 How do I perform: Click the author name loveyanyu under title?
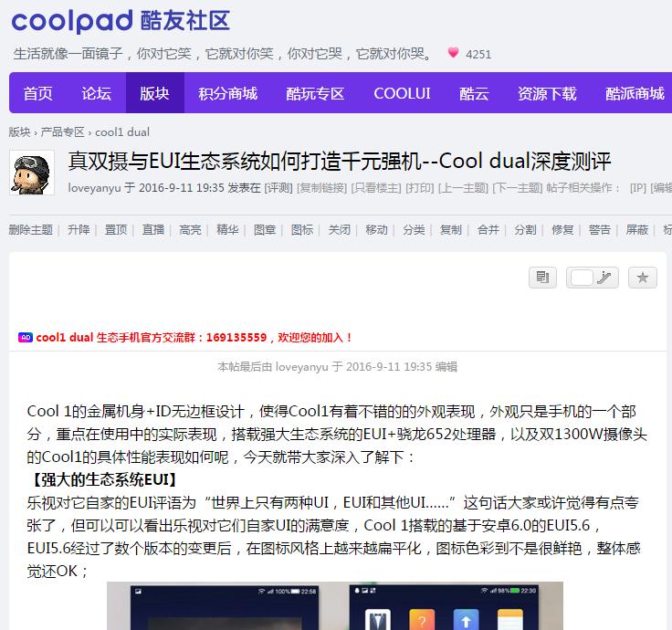(x=94, y=188)
